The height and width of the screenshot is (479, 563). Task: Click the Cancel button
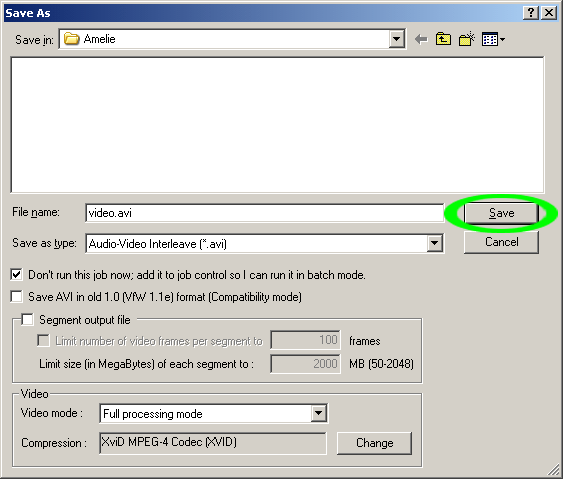coord(501,242)
